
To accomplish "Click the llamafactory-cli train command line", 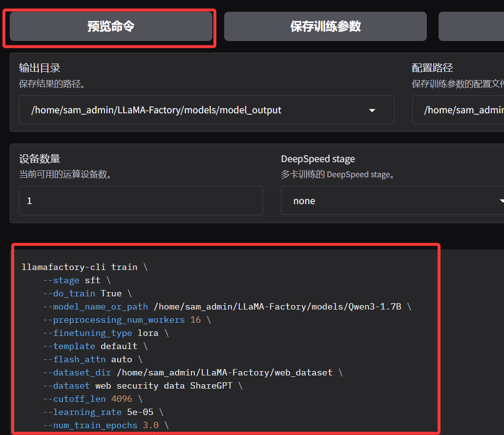I will point(84,267).
